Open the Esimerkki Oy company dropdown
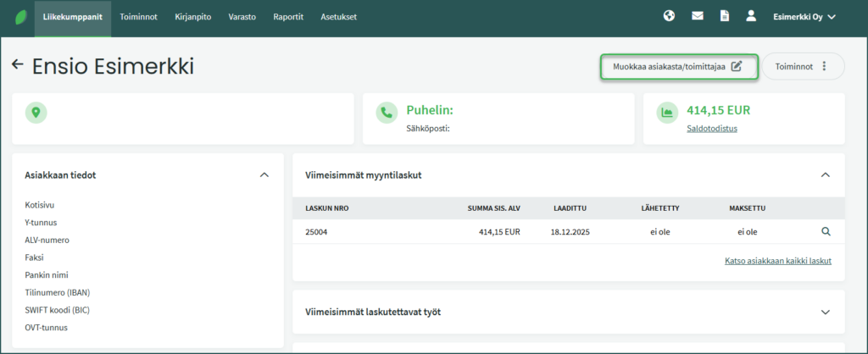Screen dimensions: 868x354 tap(804, 16)
